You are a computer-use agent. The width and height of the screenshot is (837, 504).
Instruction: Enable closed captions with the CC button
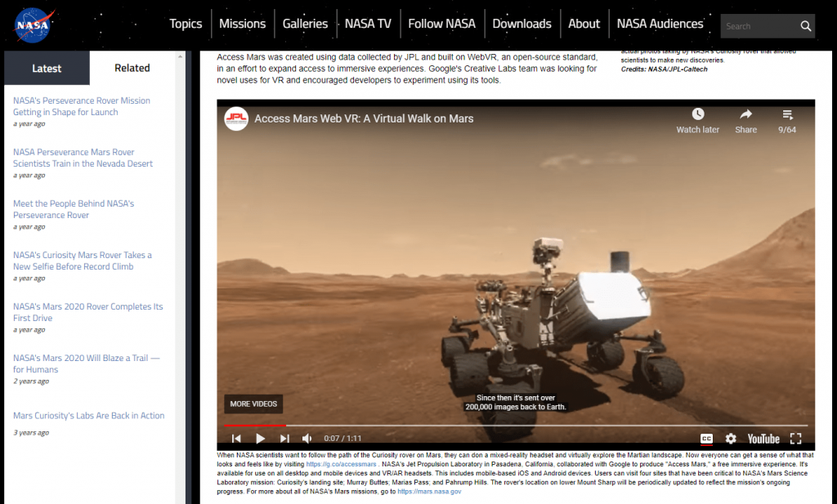(708, 439)
